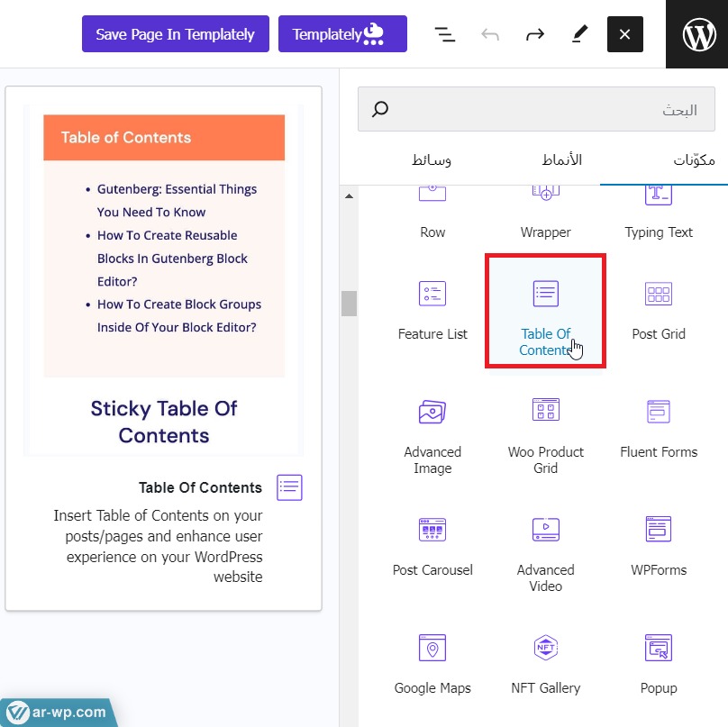Insert the WPForms block
The height and width of the screenshot is (727, 728).
click(x=659, y=548)
